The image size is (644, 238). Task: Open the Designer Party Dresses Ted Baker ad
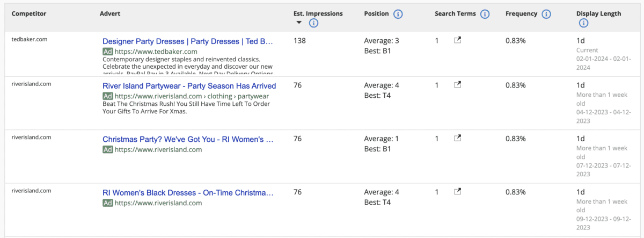tap(188, 41)
